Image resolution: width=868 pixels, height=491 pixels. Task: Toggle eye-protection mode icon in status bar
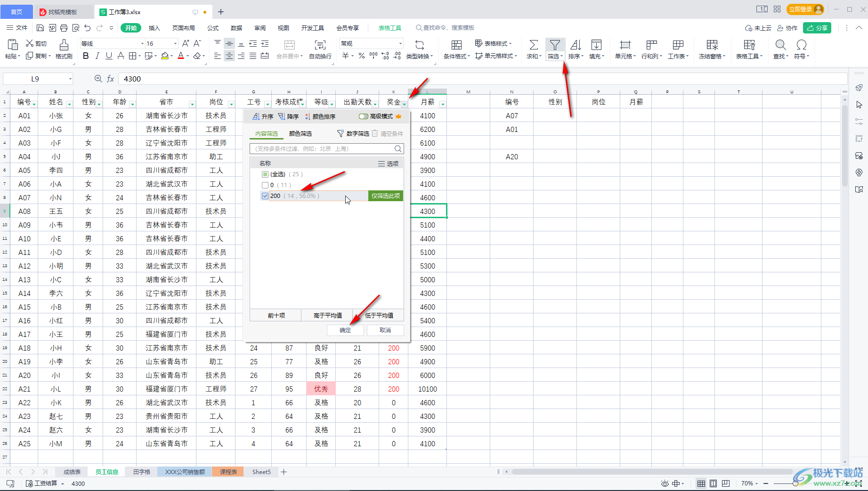click(665, 483)
